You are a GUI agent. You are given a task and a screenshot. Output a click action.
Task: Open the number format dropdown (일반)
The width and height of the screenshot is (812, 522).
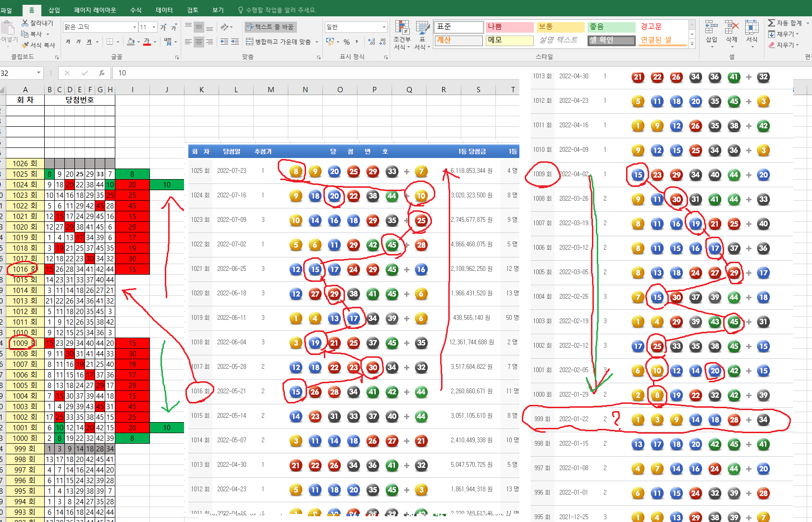click(384, 27)
